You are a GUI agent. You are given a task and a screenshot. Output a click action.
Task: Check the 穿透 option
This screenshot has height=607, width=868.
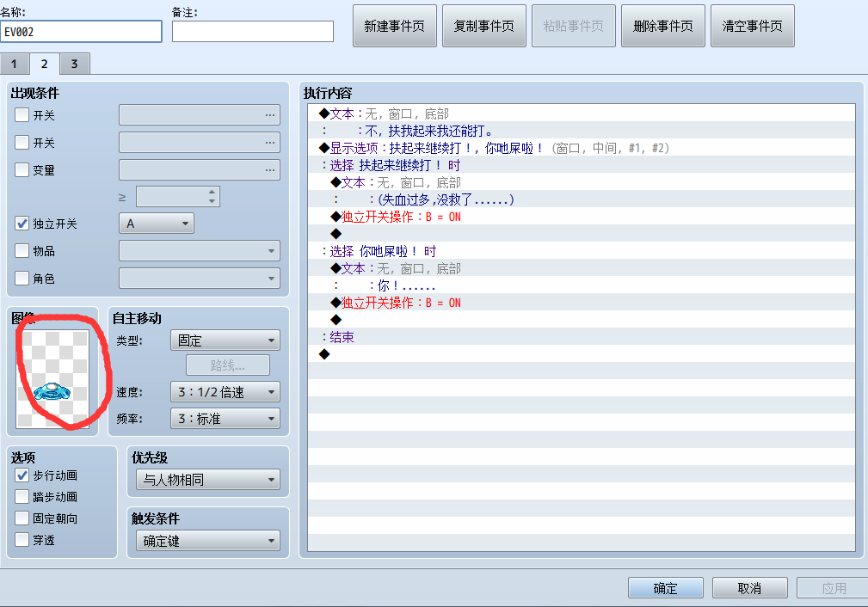click(x=22, y=539)
